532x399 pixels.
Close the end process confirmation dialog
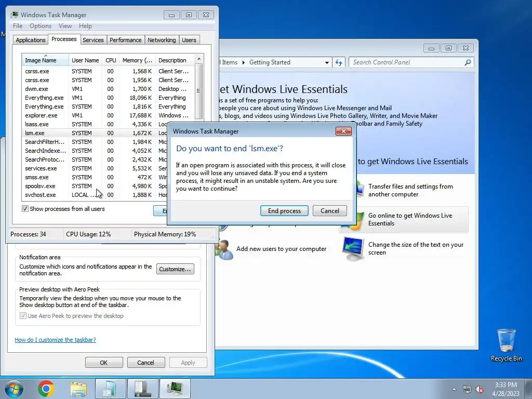pyautogui.click(x=343, y=131)
